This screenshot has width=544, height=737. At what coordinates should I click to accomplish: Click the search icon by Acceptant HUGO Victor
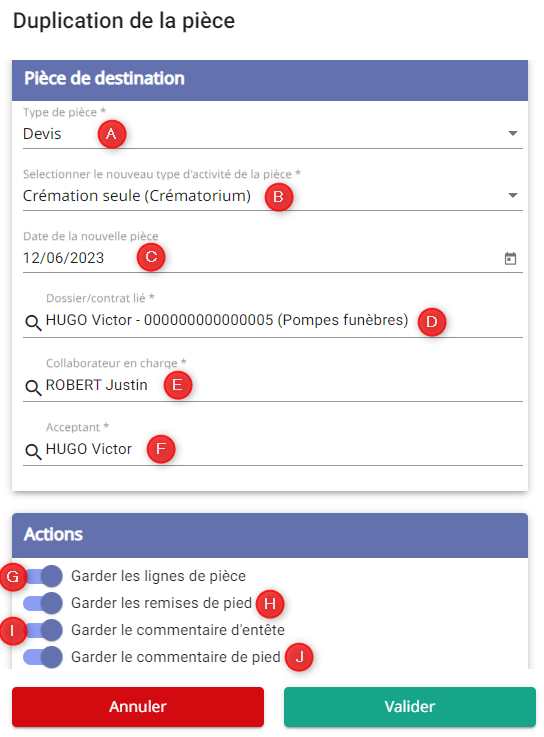pyautogui.click(x=33, y=451)
